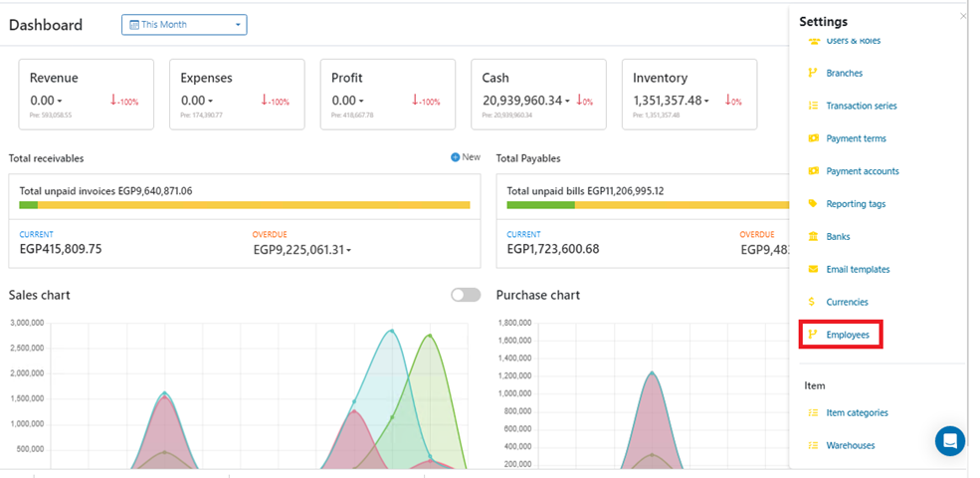This screenshot has width=980, height=478.
Task: Toggle the Sales chart switch
Action: coord(465,295)
